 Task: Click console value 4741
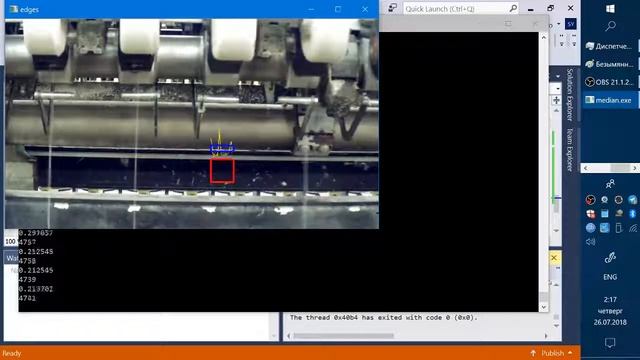pos(27,298)
